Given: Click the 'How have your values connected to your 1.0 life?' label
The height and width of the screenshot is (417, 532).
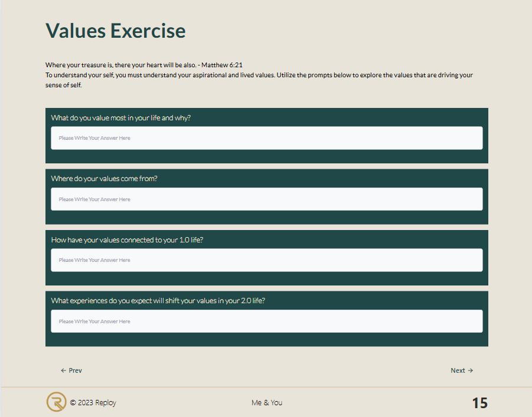Looking at the screenshot, I should (x=127, y=239).
